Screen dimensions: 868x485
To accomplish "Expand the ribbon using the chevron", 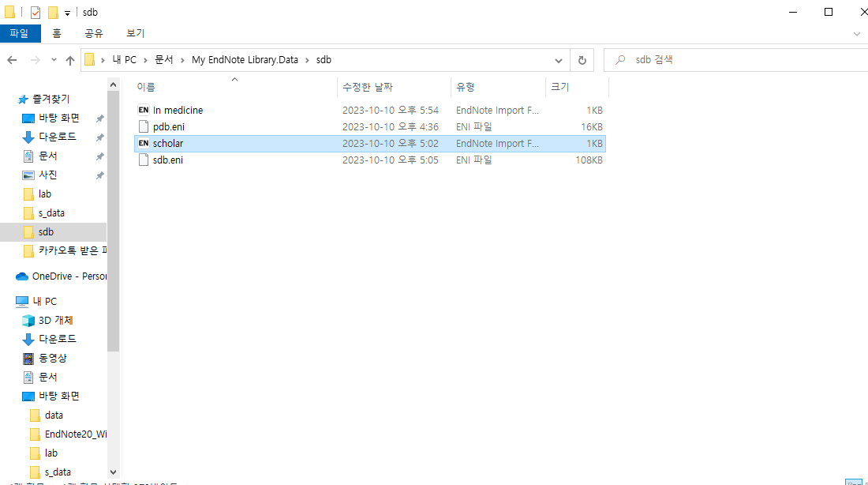I will pos(856,34).
